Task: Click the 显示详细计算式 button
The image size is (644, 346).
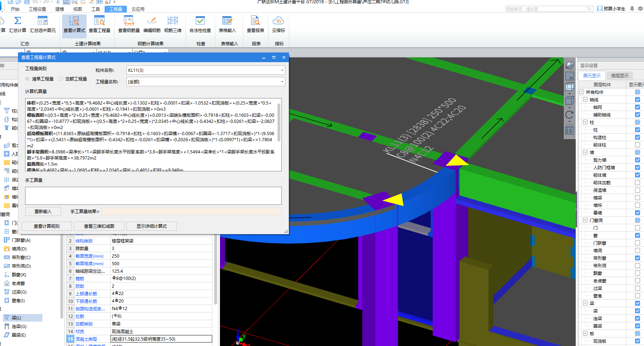Action: point(152,226)
